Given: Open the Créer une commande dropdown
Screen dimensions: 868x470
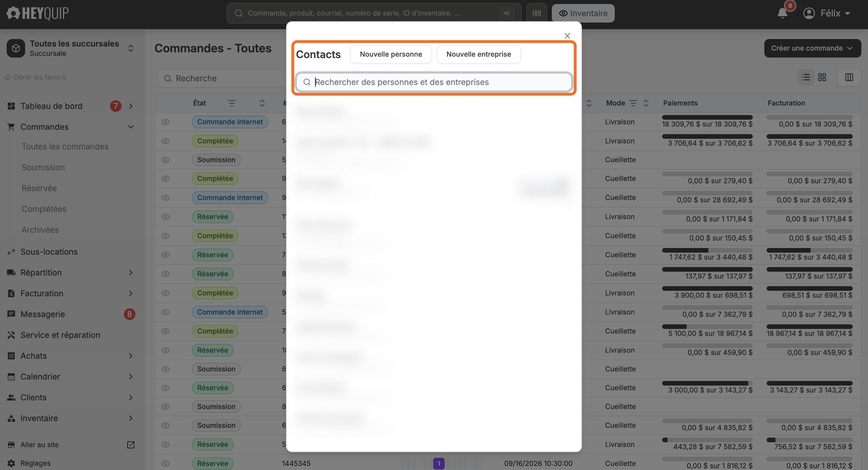Looking at the screenshot, I should [x=812, y=48].
